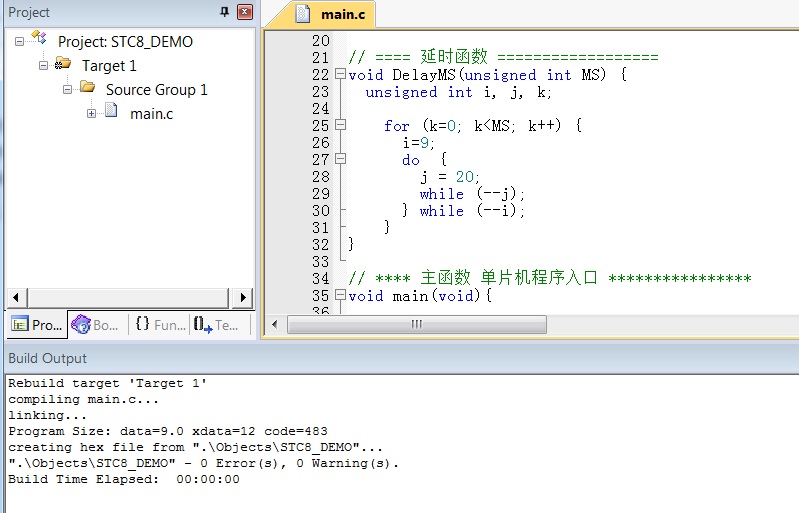Click 'Build Time Elapsed: 00:00:00' output line
The width and height of the screenshot is (799, 513).
(124, 479)
